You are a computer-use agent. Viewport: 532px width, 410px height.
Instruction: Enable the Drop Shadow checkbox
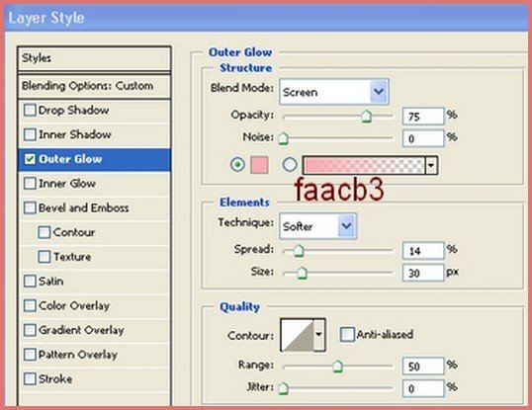[30, 111]
